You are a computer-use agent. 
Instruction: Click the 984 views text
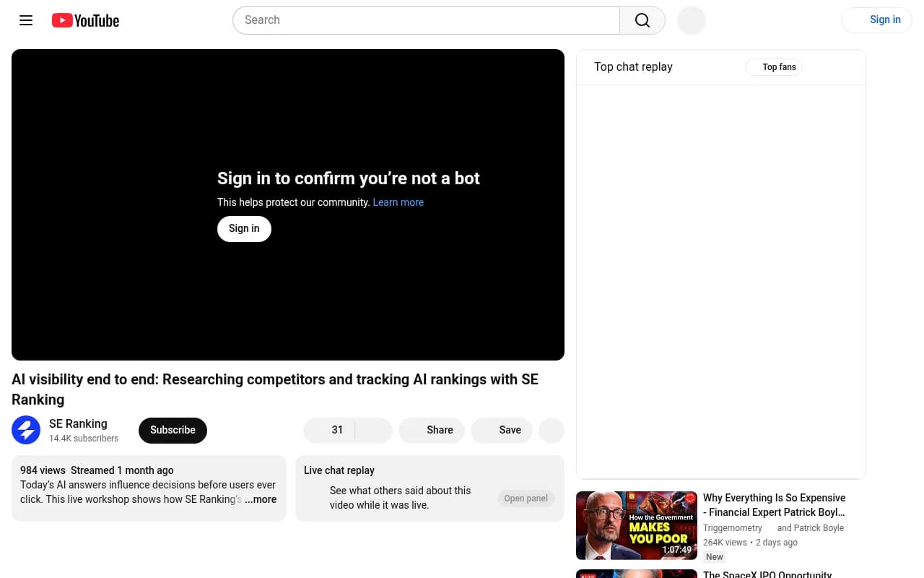(x=43, y=470)
